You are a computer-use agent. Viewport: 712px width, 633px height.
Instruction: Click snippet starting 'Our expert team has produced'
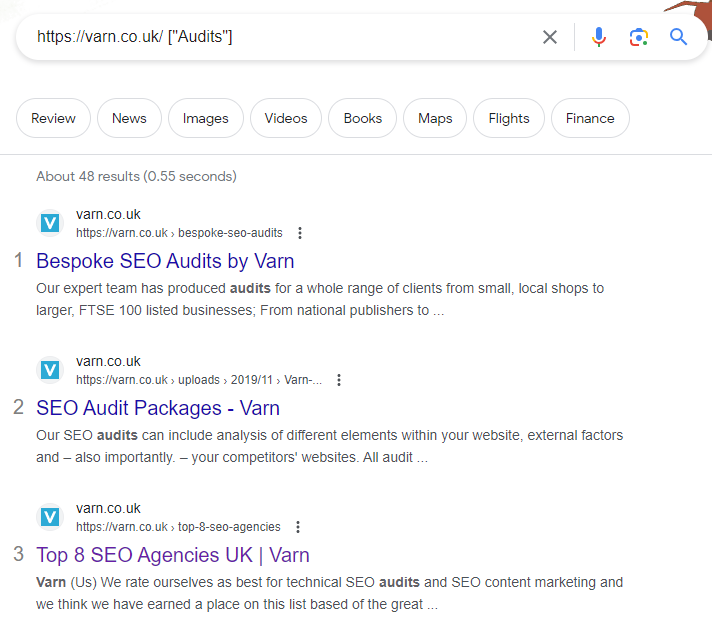(320, 299)
